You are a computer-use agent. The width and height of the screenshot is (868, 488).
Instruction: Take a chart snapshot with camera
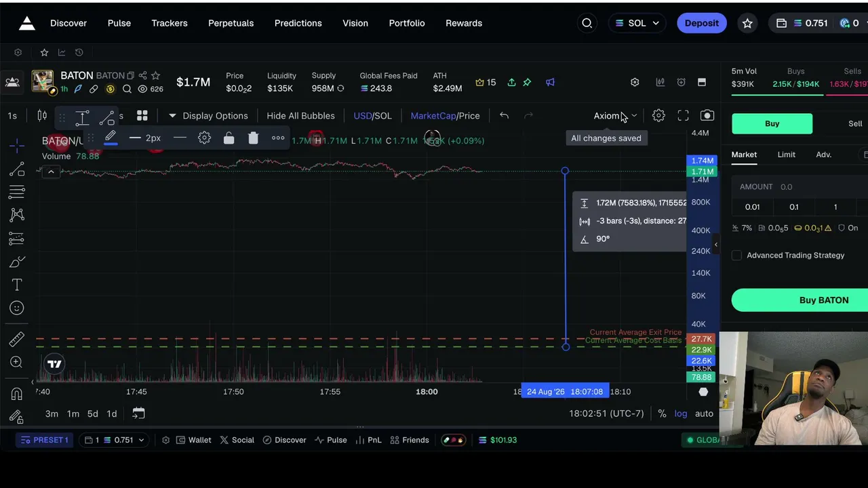pyautogui.click(x=707, y=116)
